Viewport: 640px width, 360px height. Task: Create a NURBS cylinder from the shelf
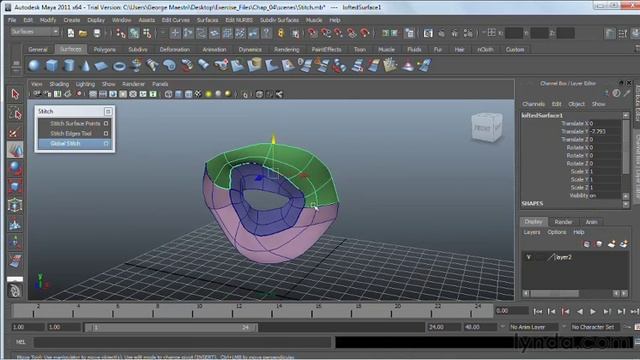[x=69, y=65]
